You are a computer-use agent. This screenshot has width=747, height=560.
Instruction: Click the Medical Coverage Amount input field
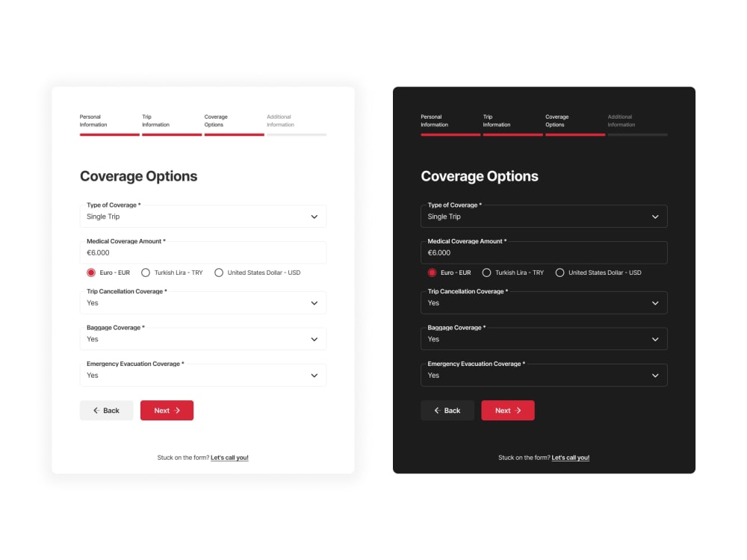[x=202, y=252]
